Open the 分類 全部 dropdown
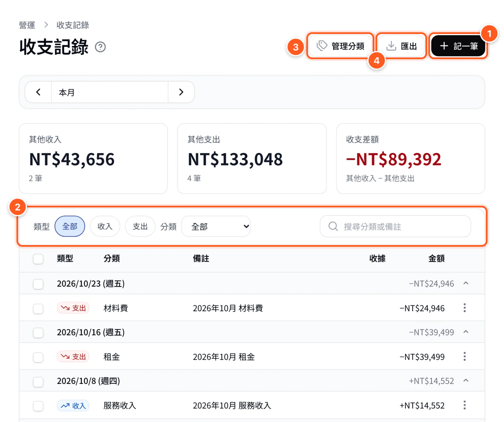The width and height of the screenshot is (504, 422). point(216,226)
